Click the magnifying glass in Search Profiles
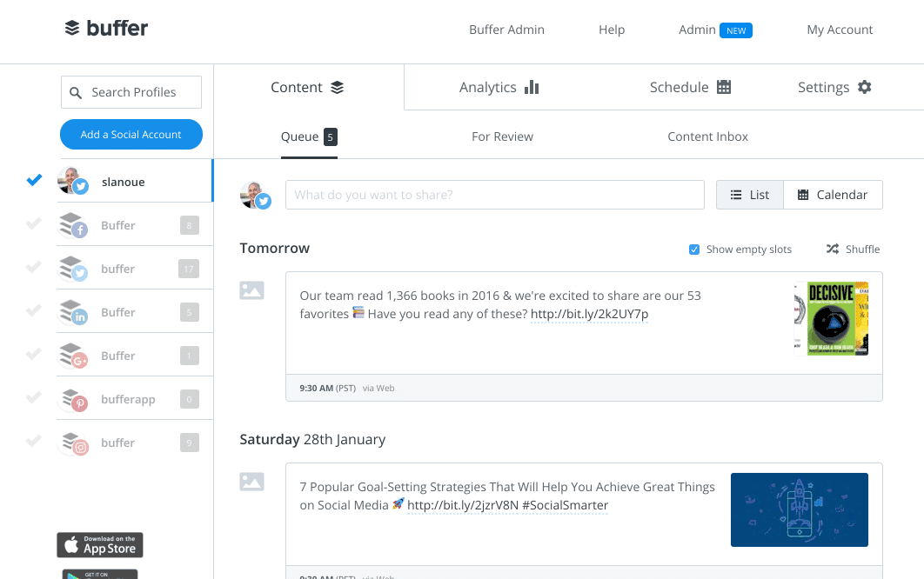Screen dimensions: 924x579 (x=77, y=91)
